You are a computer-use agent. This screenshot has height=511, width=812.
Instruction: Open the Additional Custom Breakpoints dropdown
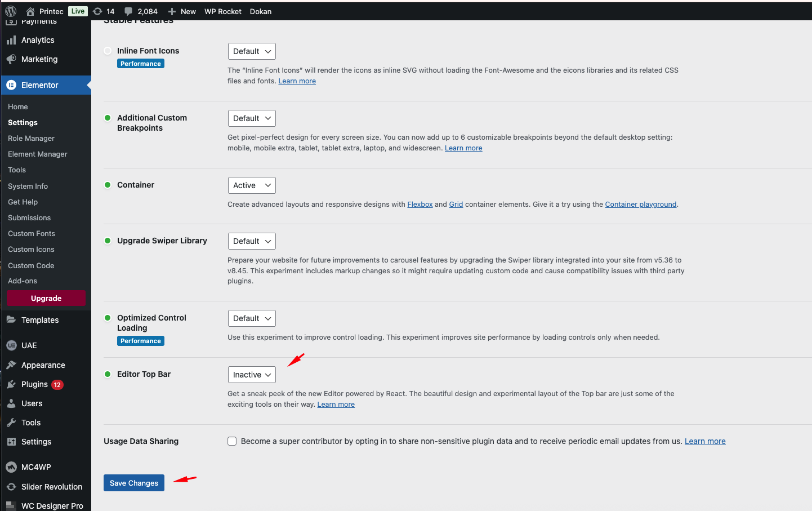pyautogui.click(x=252, y=118)
